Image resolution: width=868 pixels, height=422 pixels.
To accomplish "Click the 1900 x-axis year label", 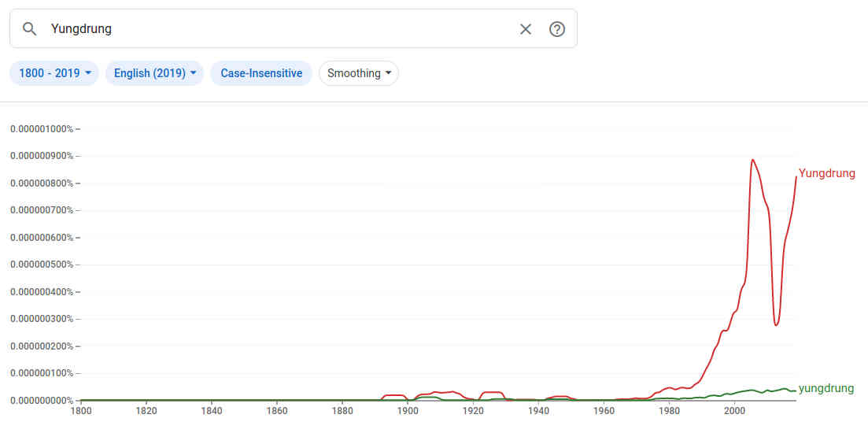I will (407, 410).
